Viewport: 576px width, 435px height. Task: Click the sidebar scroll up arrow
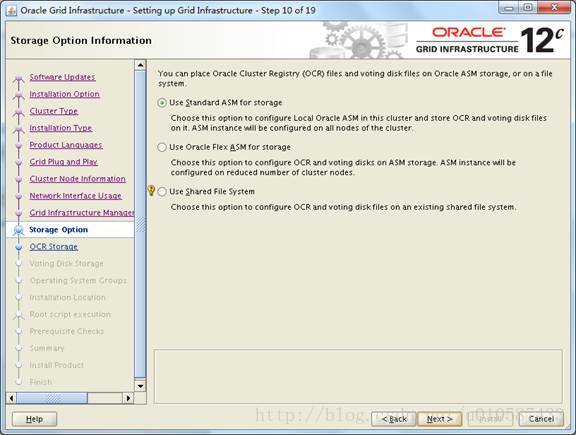coord(140,65)
